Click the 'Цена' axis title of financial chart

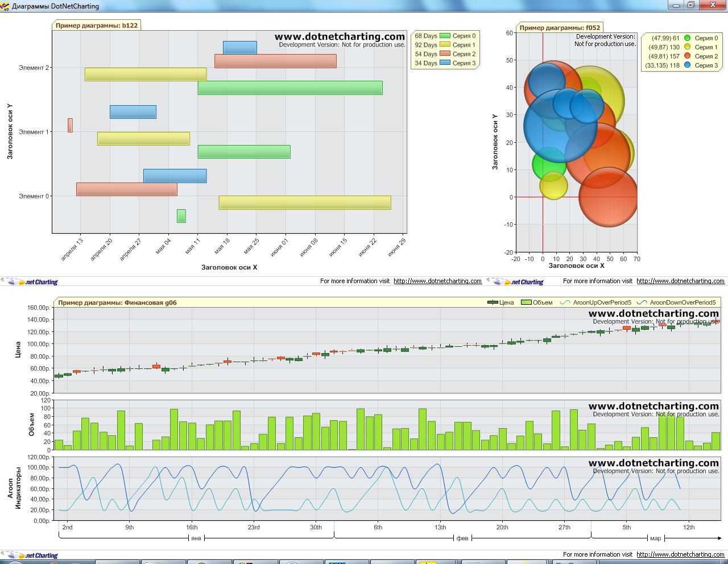pyautogui.click(x=18, y=350)
